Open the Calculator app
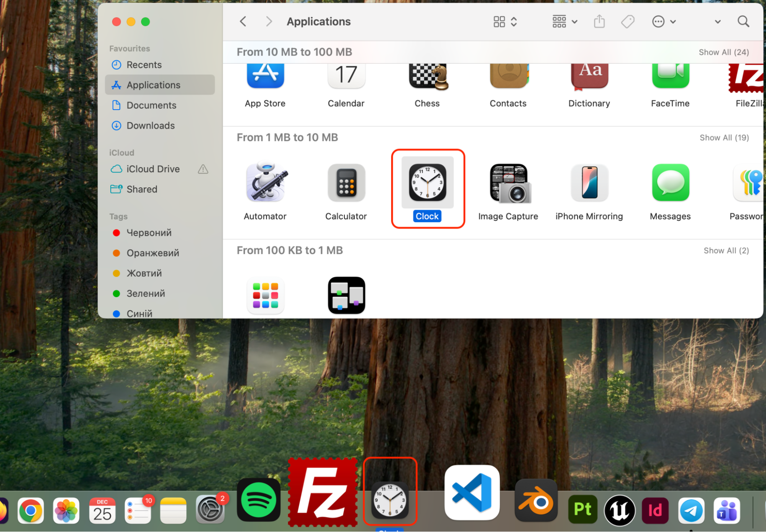Image resolution: width=766 pixels, height=532 pixels. coord(346,183)
